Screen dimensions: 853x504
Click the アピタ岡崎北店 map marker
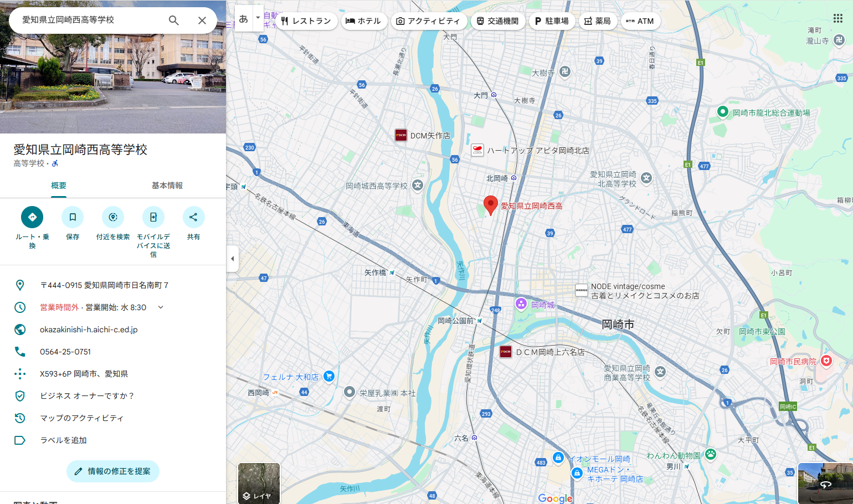pos(477,150)
